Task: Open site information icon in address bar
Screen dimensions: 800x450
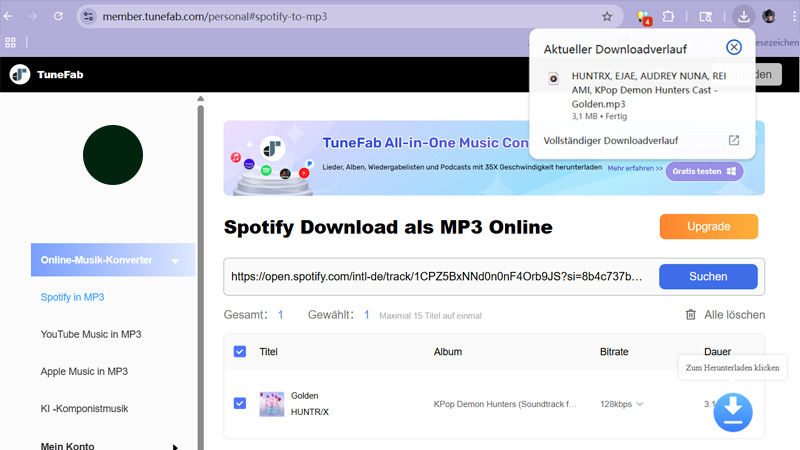Action: coord(88,16)
